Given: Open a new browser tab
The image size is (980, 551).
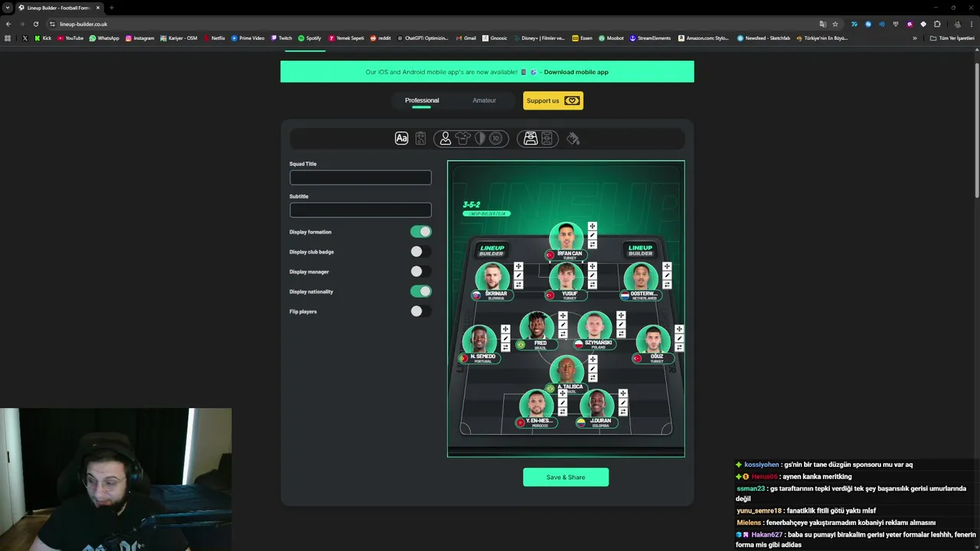Looking at the screenshot, I should click(x=112, y=8).
